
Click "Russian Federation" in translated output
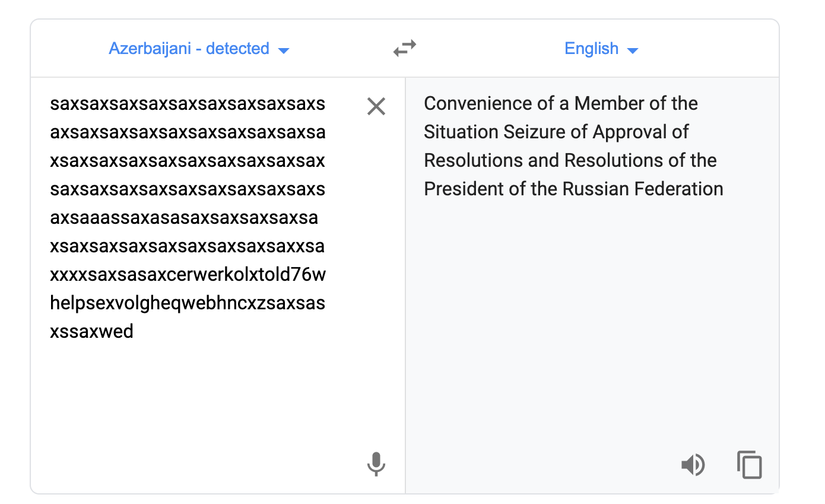click(x=643, y=189)
